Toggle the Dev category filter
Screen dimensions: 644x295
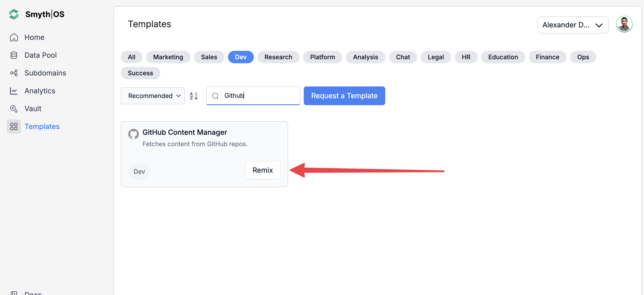click(240, 57)
